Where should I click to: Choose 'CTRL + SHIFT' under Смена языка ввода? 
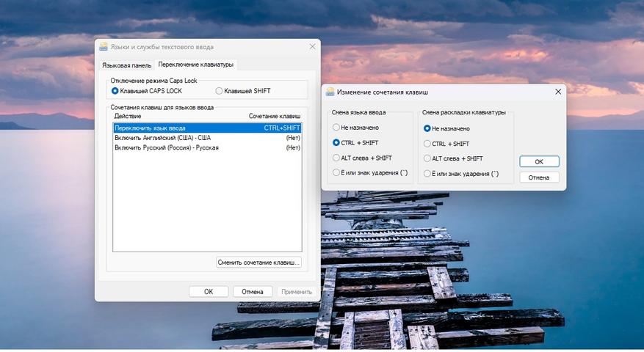coord(336,143)
